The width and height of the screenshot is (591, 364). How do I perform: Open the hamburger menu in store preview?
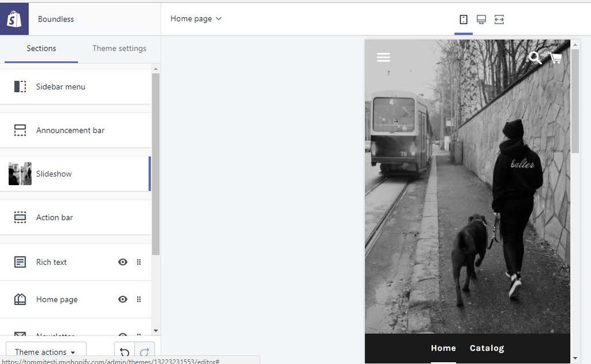pyautogui.click(x=383, y=57)
